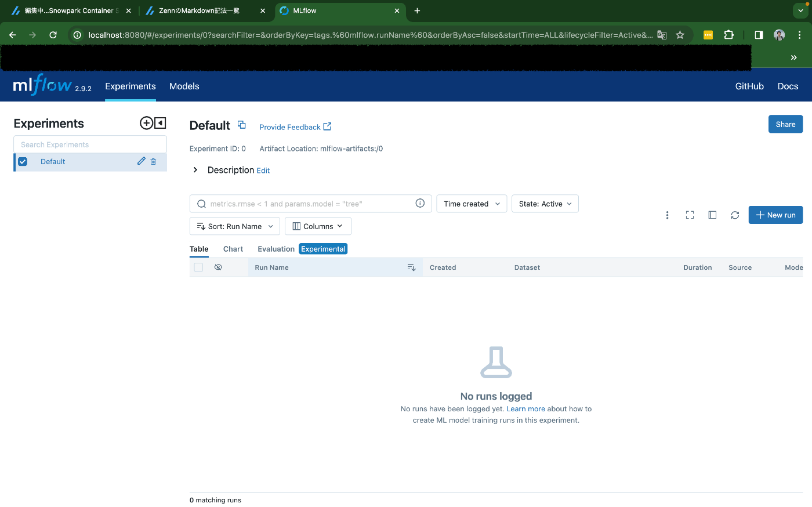Click the translate page icon

[x=662, y=35]
